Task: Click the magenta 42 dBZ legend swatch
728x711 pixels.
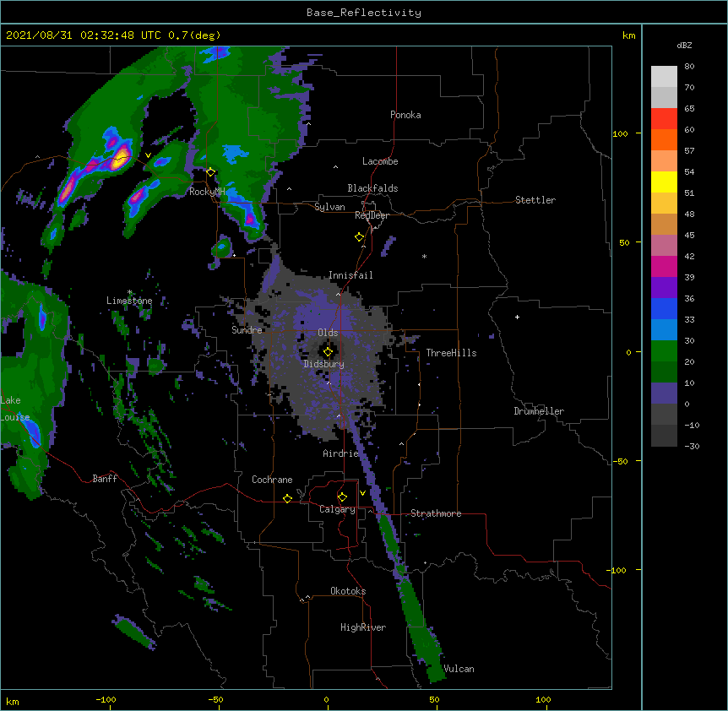Action: (664, 266)
